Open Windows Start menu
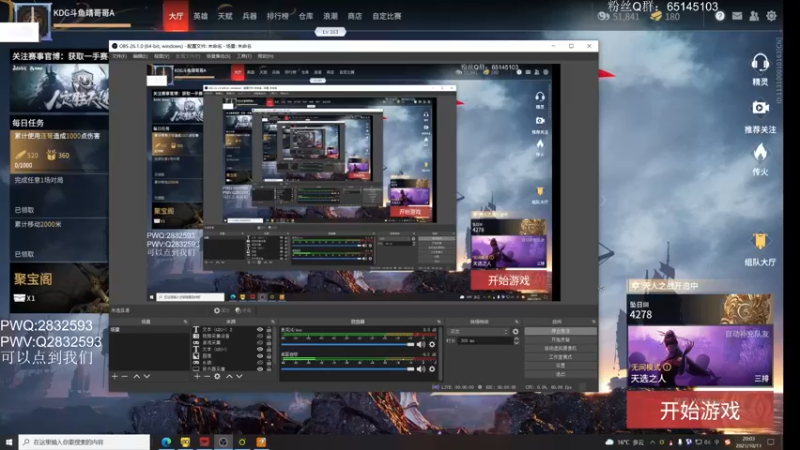The image size is (800, 450). point(9,442)
